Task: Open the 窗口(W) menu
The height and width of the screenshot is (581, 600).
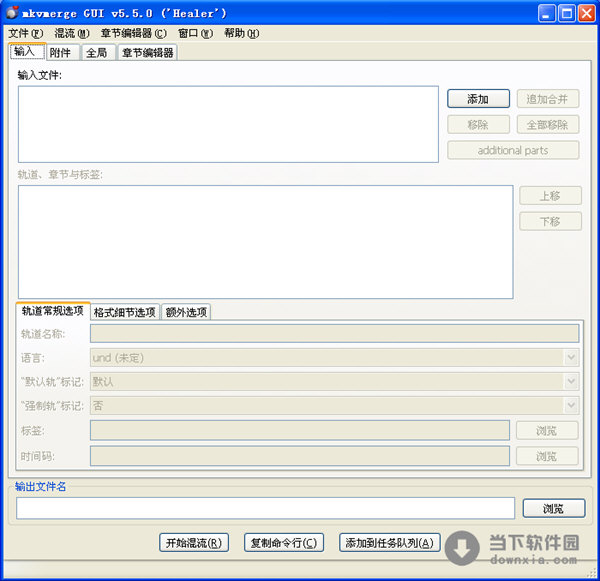Action: click(x=196, y=34)
